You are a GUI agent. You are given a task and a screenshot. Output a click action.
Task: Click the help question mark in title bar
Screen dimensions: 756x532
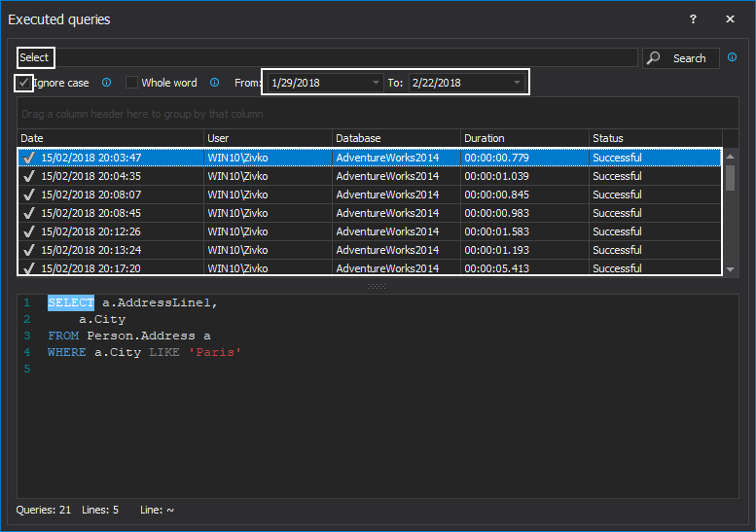click(693, 19)
